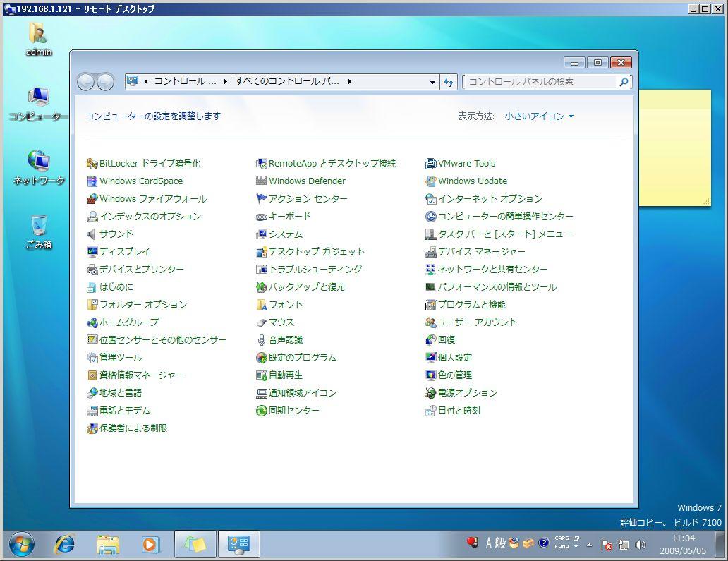Open タスク バーと [スタート] メニュー link
The height and width of the screenshot is (561, 728).
pos(504,234)
